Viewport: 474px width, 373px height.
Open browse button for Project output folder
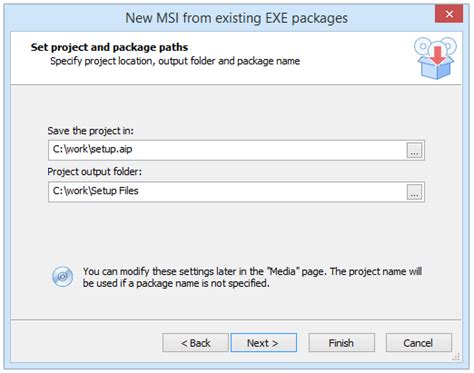414,192
